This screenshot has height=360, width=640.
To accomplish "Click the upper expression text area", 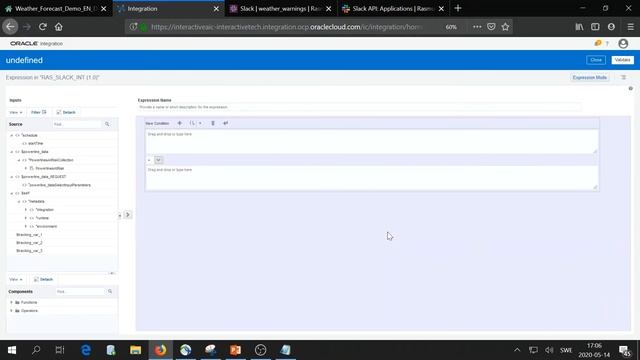I will [x=371, y=141].
